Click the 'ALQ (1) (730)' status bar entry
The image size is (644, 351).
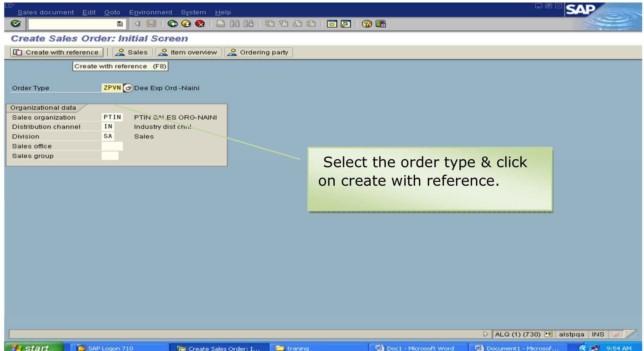click(x=518, y=334)
